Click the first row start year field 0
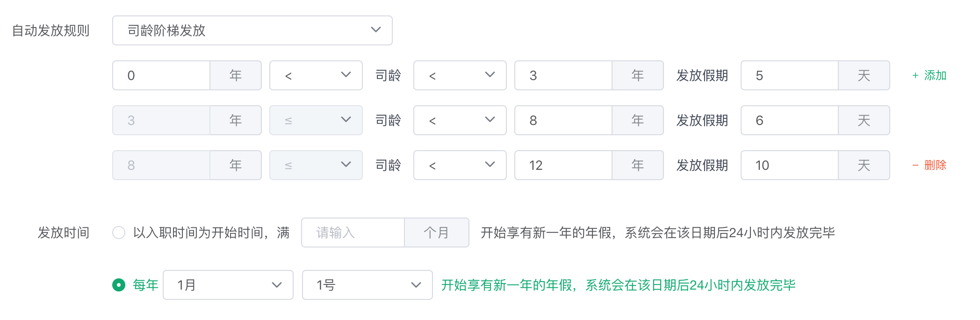Screen dimensions: 980x320 (161, 75)
